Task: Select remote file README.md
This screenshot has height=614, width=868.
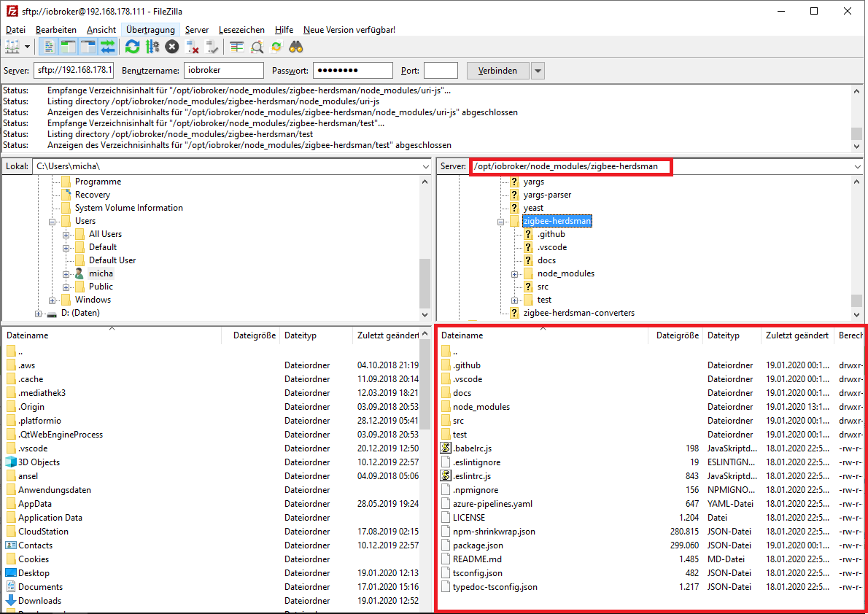Action: (x=476, y=559)
